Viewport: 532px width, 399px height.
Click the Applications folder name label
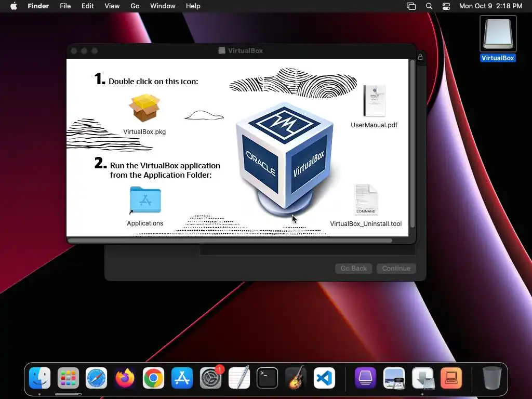point(145,223)
